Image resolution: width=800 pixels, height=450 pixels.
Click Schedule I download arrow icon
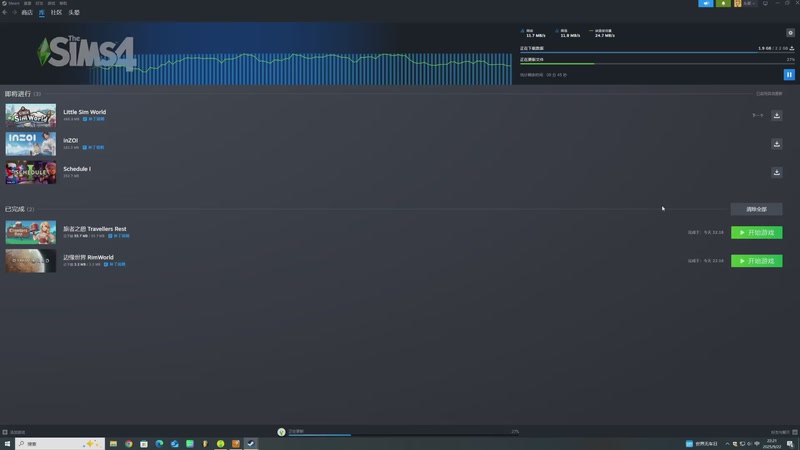tap(777, 172)
